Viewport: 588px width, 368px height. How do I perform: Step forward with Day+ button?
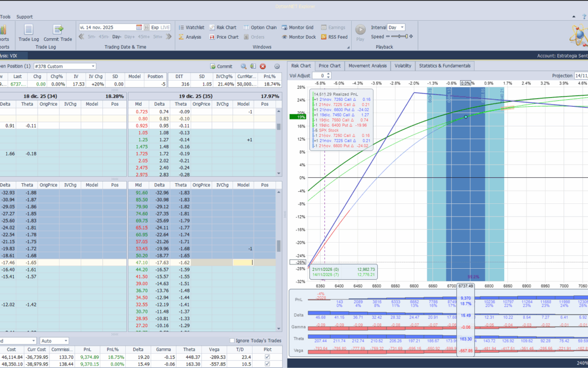130,37
